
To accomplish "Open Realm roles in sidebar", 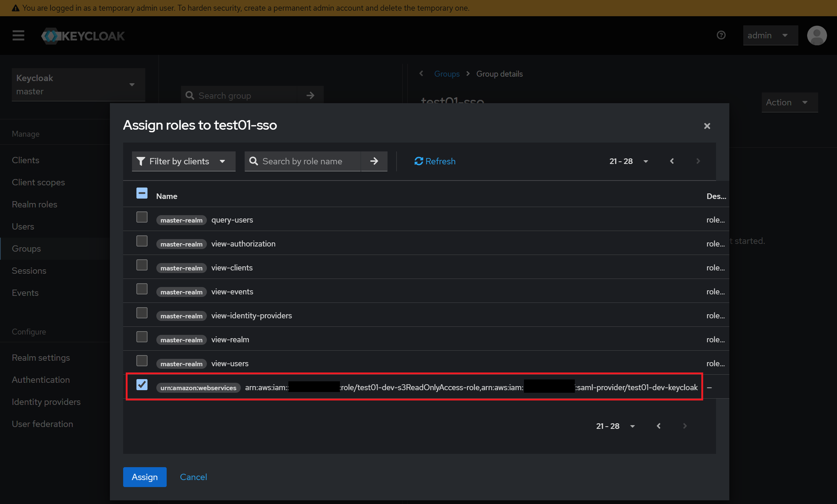I will click(35, 204).
